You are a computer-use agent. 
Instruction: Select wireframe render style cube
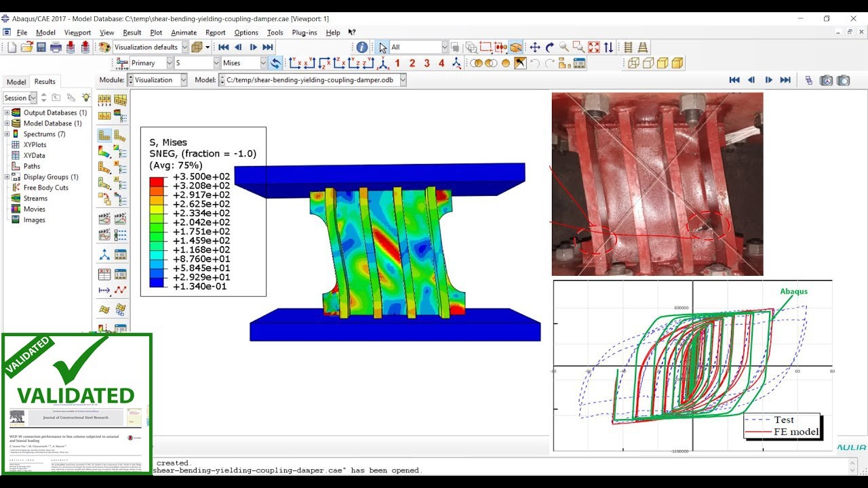[x=633, y=63]
